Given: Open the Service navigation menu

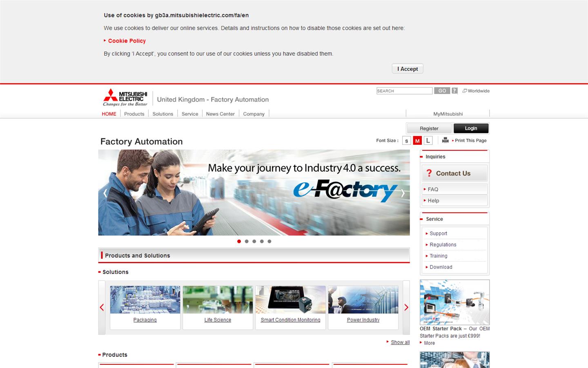Looking at the screenshot, I should tap(190, 114).
